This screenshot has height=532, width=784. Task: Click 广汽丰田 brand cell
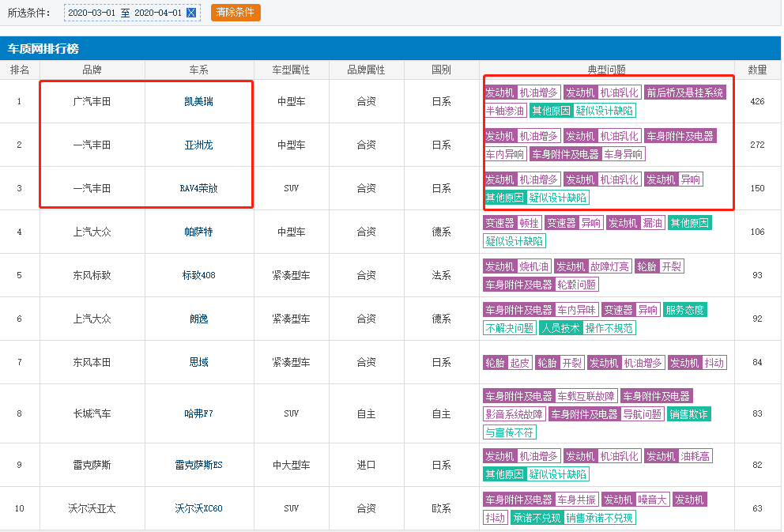pos(92,101)
